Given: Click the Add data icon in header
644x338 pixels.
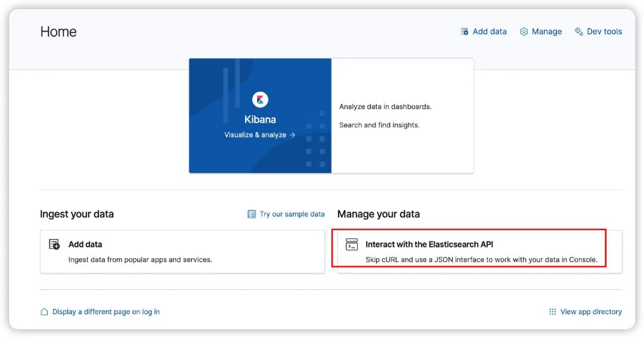Looking at the screenshot, I should click(x=465, y=32).
